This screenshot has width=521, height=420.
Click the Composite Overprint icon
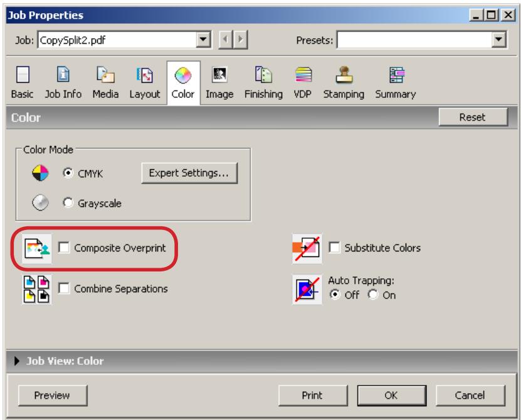pos(37,248)
